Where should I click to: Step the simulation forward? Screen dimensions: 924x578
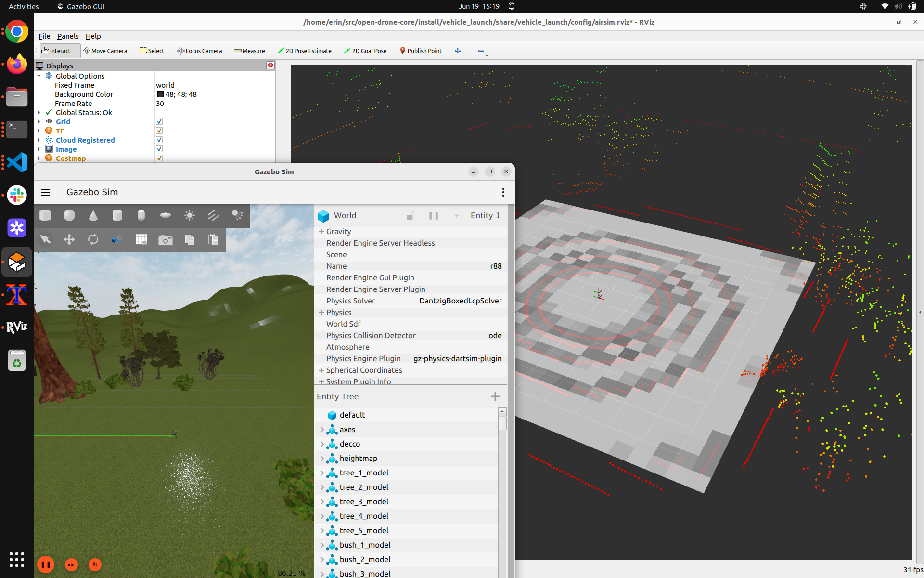point(71,565)
